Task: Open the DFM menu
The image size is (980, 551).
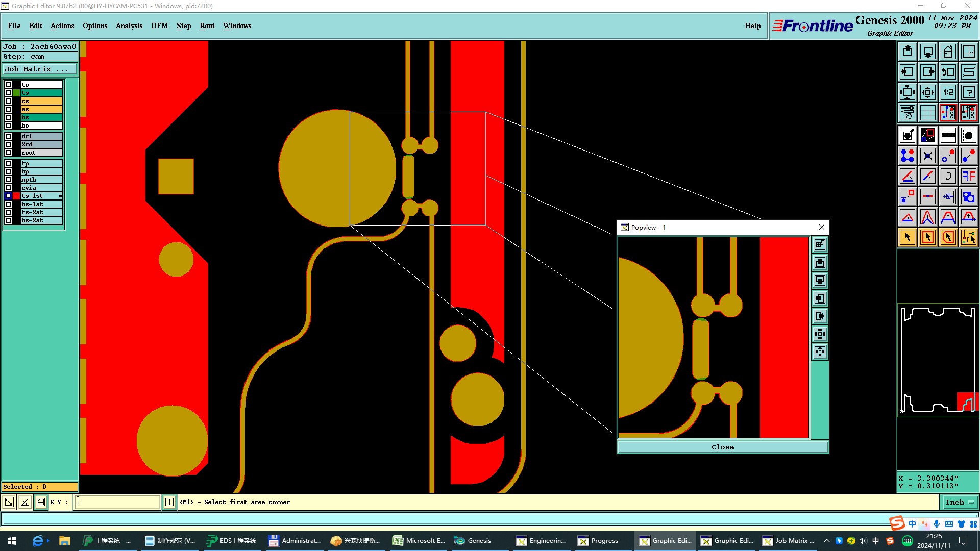Action: (159, 26)
